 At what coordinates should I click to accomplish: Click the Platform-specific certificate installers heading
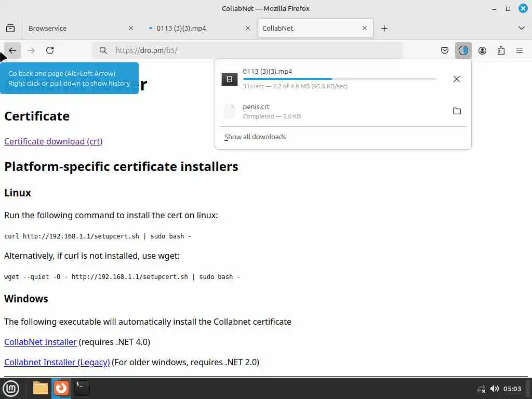click(121, 167)
